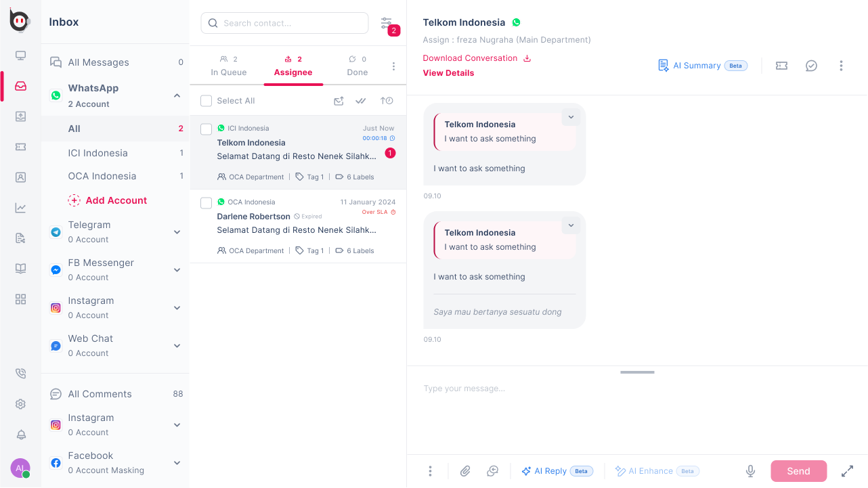Expand the FB Messenger account section
The height and width of the screenshot is (488, 868).
[x=177, y=270]
